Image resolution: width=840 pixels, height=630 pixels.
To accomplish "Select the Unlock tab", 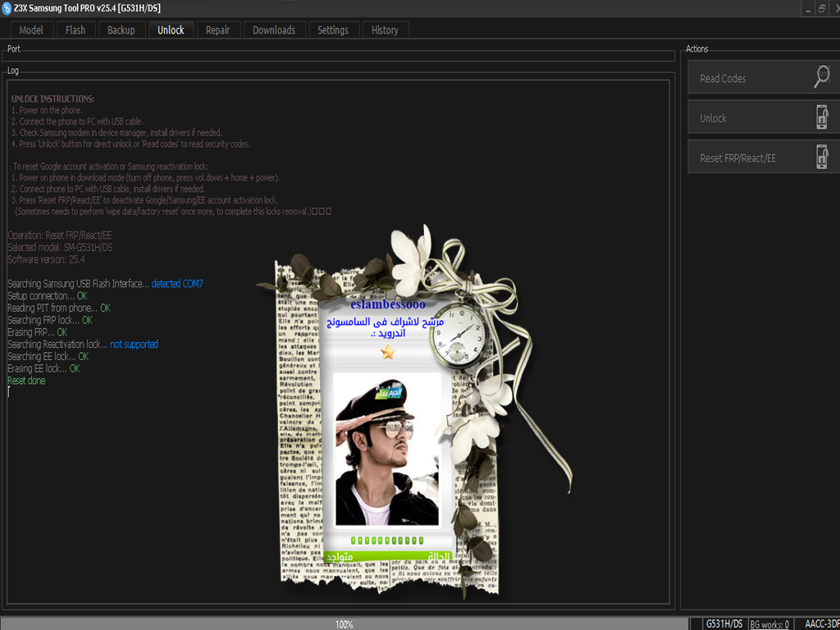I will 171,30.
